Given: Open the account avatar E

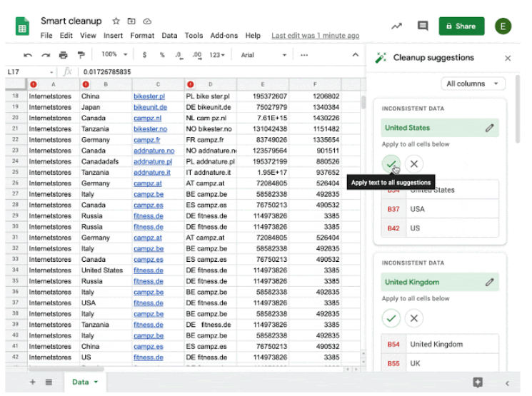Looking at the screenshot, I should click(503, 26).
